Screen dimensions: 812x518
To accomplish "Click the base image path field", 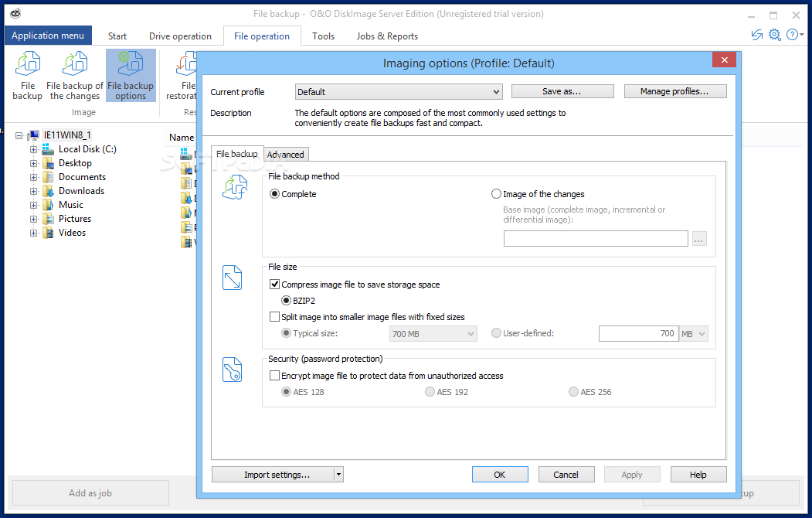I will (596, 239).
